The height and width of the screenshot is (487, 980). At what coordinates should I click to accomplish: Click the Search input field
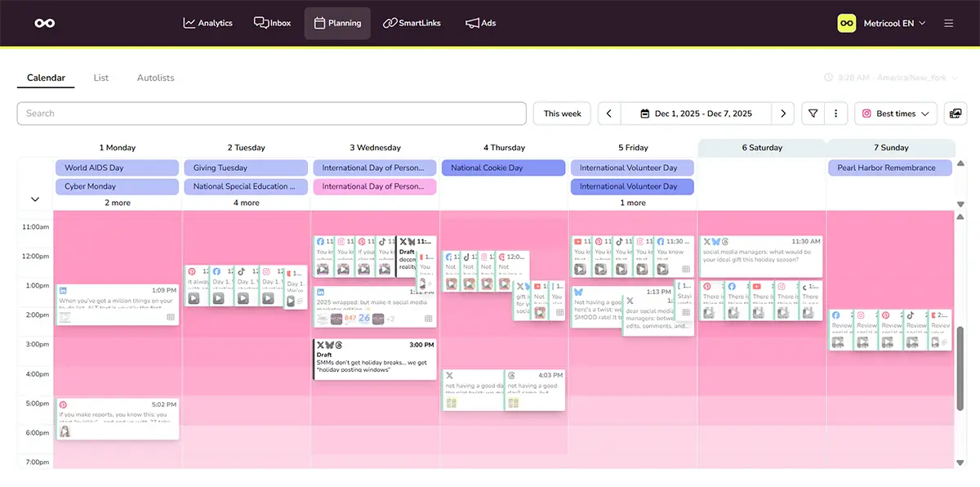[x=271, y=114]
